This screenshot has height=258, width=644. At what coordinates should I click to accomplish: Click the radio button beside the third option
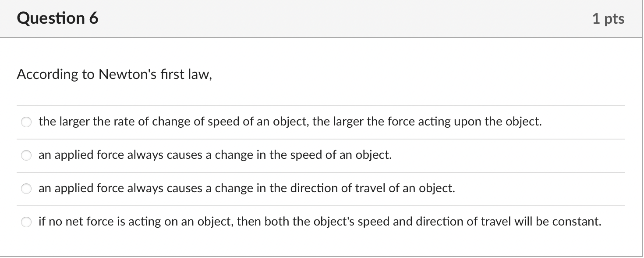coord(26,188)
